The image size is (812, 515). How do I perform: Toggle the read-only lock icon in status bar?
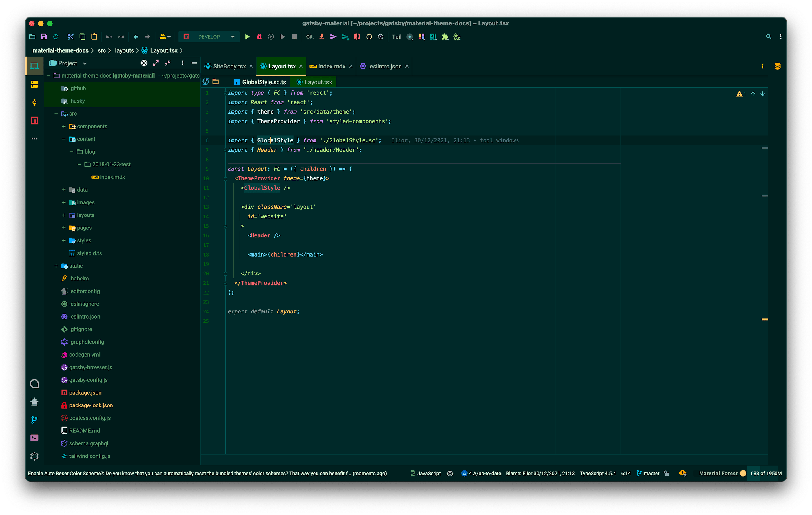click(x=666, y=473)
